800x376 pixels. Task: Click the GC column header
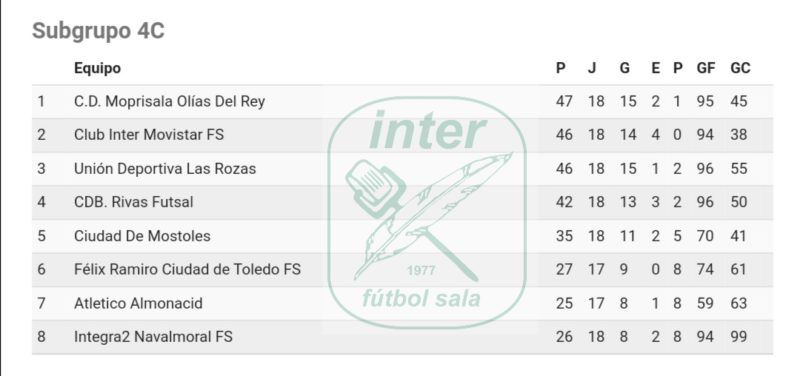[740, 68]
